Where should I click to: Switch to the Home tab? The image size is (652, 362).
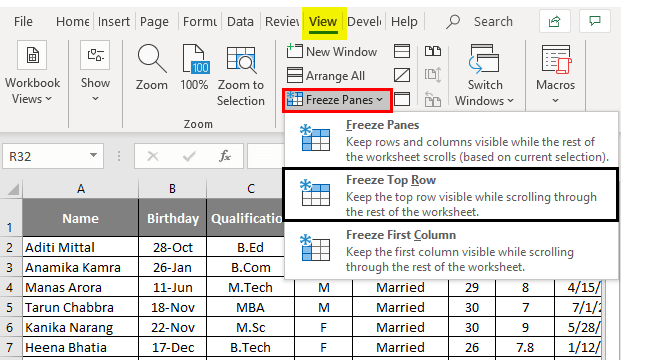click(73, 22)
